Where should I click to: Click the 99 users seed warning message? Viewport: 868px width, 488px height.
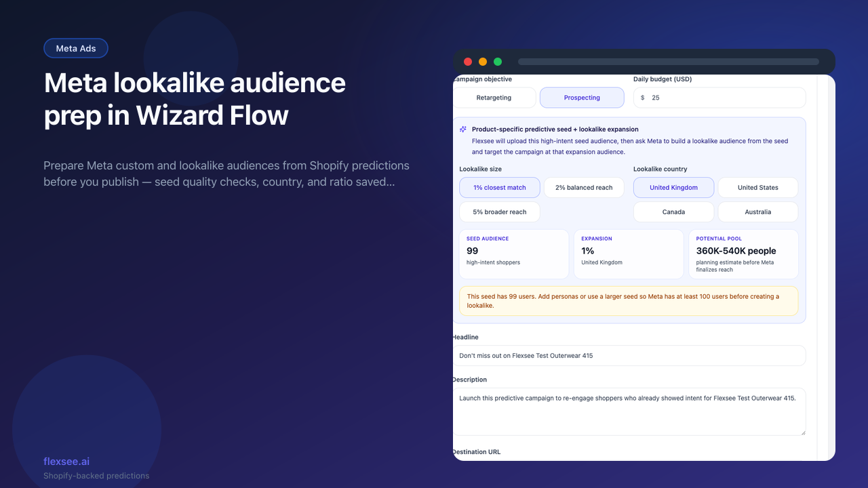click(629, 301)
